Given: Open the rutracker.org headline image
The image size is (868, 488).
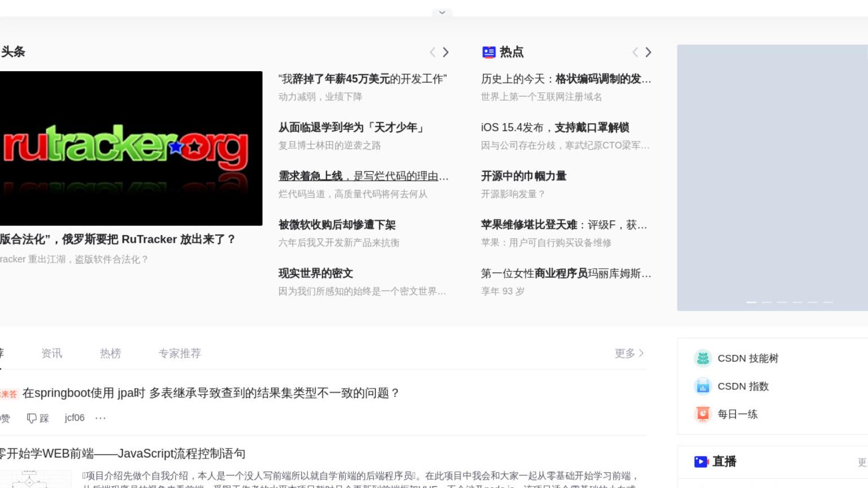Looking at the screenshot, I should coord(131,148).
